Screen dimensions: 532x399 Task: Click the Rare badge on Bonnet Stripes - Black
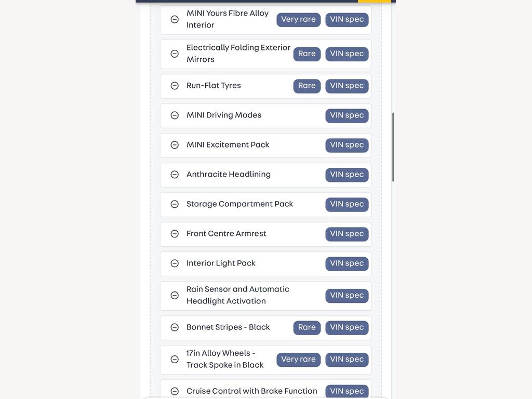[307, 327]
